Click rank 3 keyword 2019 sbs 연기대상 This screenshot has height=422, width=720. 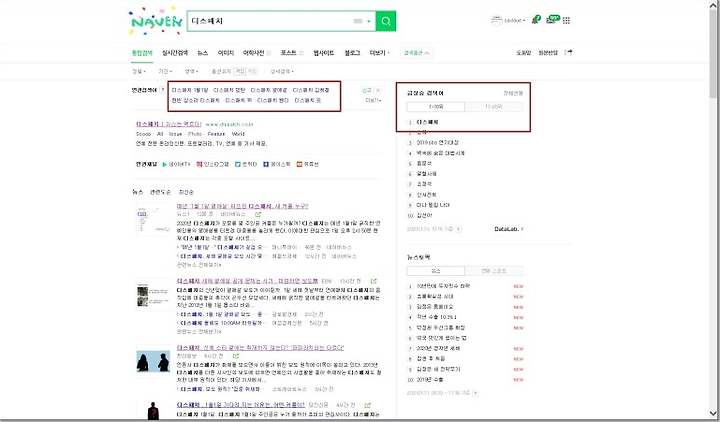(x=437, y=143)
